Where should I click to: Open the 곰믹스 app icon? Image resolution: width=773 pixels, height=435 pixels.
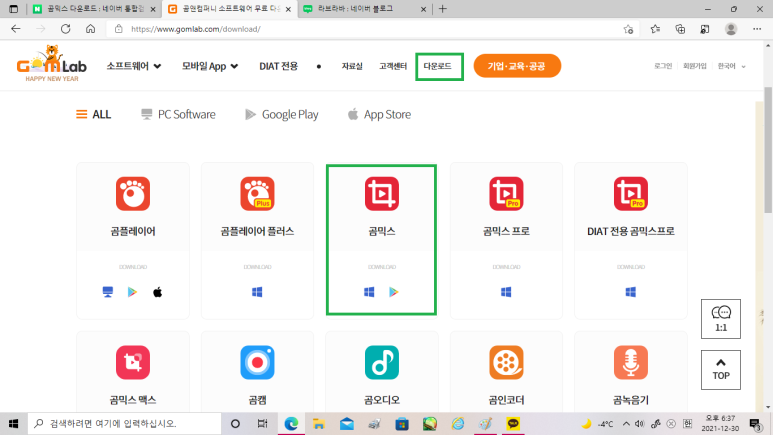(382, 194)
